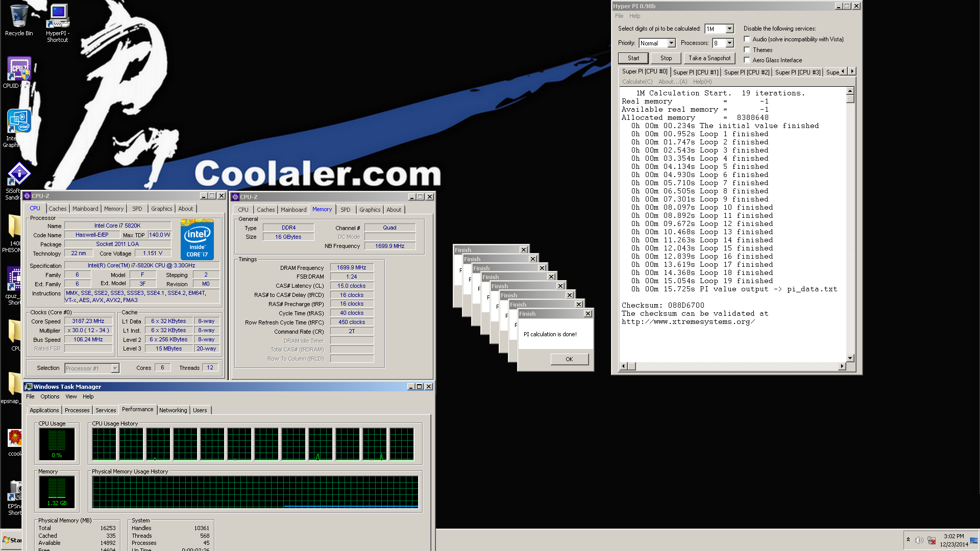Open Hyper PI File menu
The height and width of the screenshot is (551, 980).
coord(619,16)
